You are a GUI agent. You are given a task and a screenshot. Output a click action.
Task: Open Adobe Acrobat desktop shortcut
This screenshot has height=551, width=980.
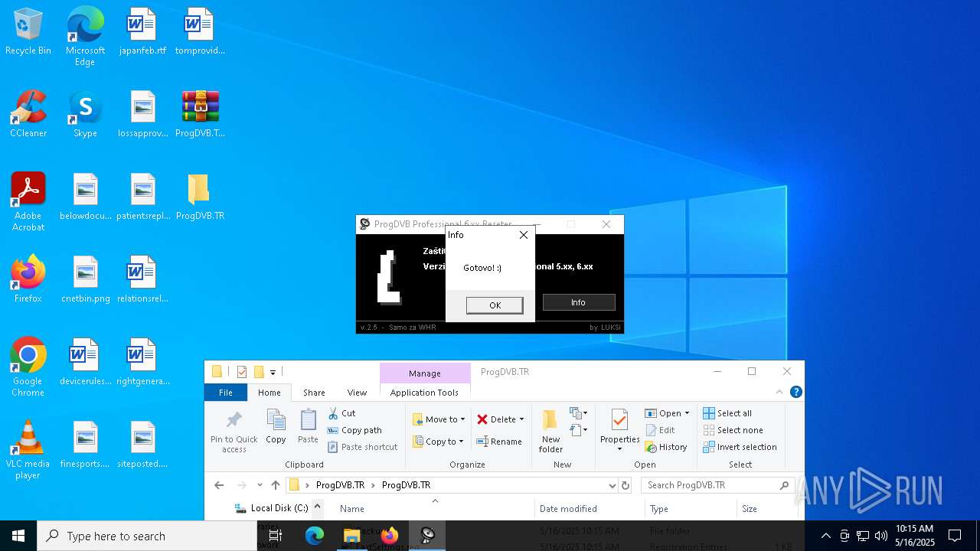pos(28,202)
